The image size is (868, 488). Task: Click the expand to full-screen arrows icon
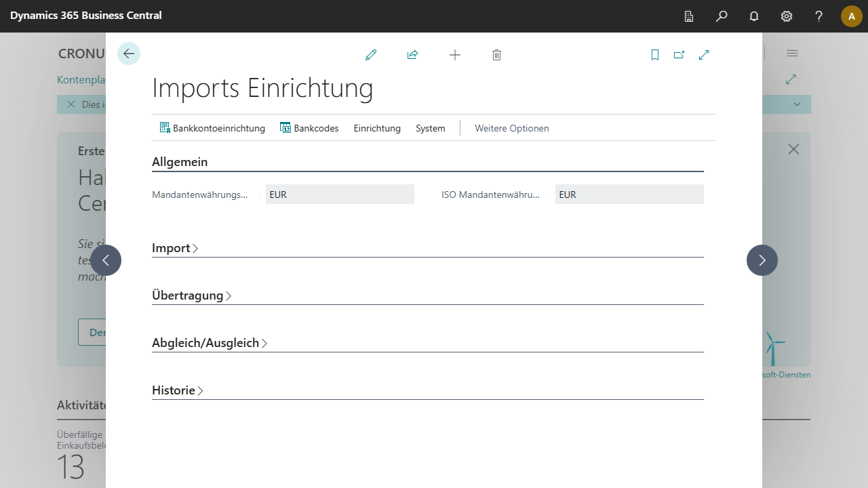(704, 55)
